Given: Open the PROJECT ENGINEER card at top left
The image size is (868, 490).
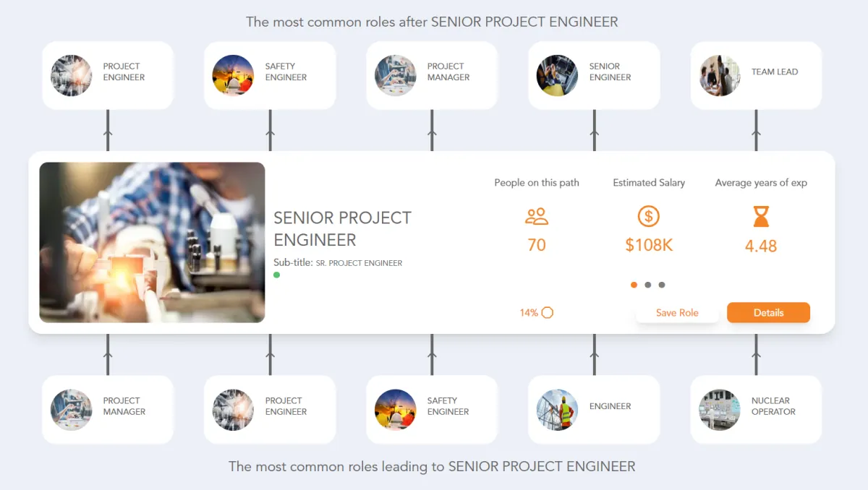Looking at the screenshot, I should point(107,74).
